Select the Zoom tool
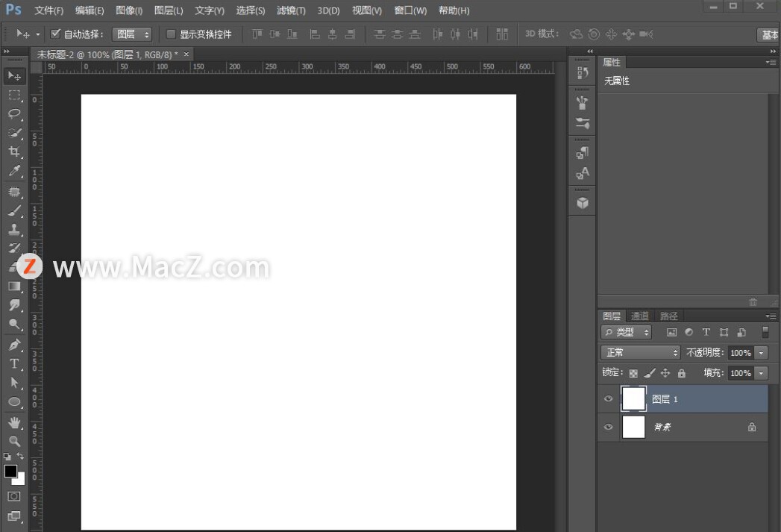Screen dimensions: 781x532 tap(14, 441)
